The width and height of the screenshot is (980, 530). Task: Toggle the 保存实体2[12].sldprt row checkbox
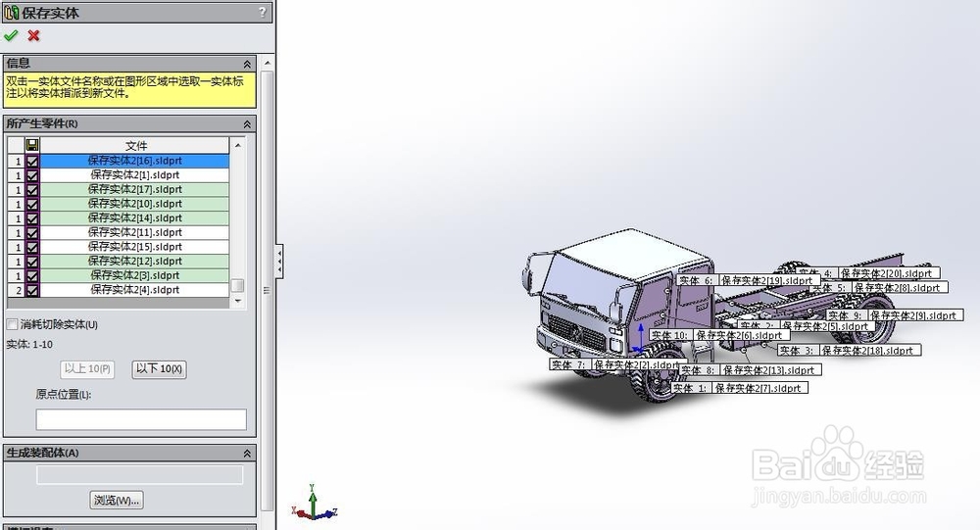point(32,262)
